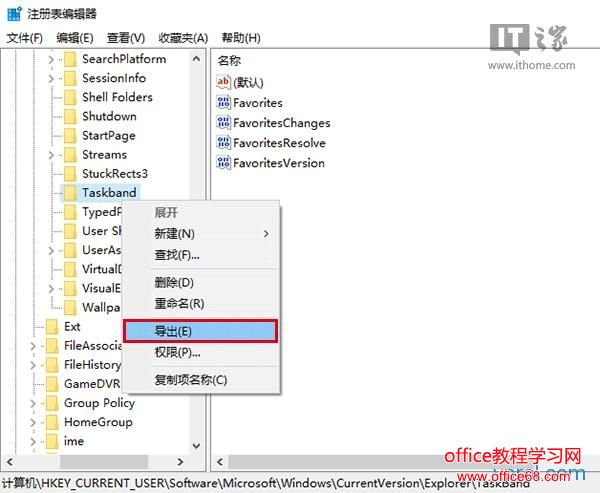The height and width of the screenshot is (493, 600).
Task: Choose 新建(N) submenu in context menu
Action: pyautogui.click(x=202, y=233)
